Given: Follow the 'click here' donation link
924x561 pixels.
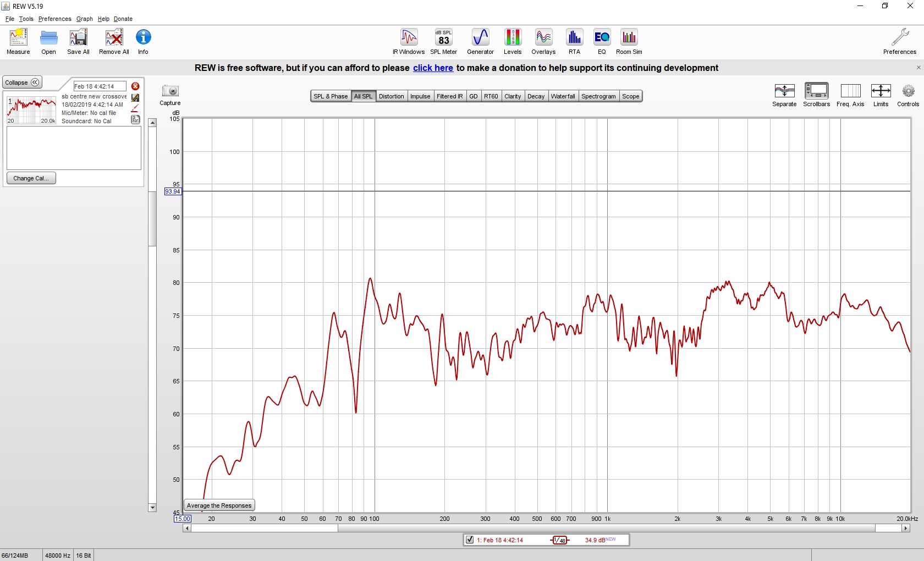Looking at the screenshot, I should pos(433,68).
